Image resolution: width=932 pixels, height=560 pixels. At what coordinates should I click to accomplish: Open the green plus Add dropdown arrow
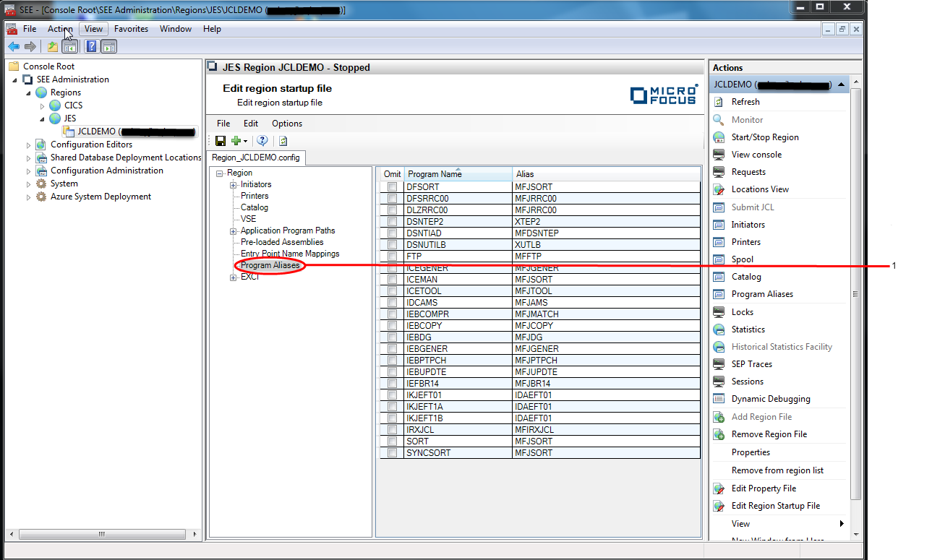coord(245,142)
